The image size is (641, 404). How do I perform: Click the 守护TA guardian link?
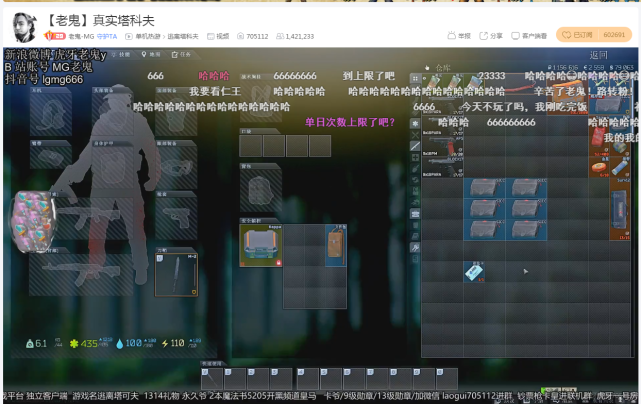click(x=107, y=36)
